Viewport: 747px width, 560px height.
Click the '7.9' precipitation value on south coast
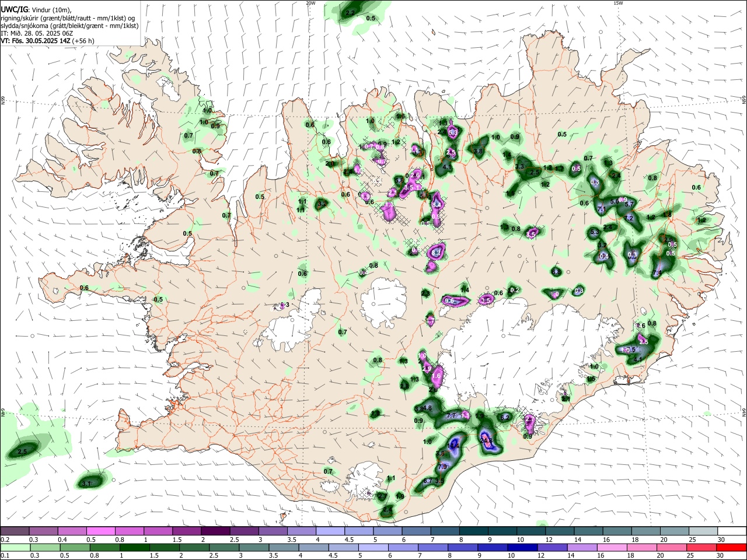(x=442, y=467)
